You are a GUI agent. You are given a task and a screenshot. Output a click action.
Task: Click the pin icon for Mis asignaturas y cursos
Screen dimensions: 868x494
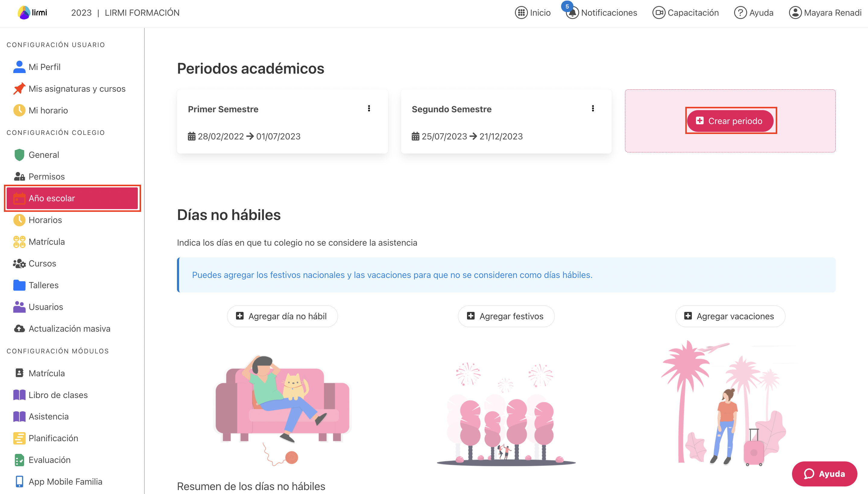coord(19,88)
